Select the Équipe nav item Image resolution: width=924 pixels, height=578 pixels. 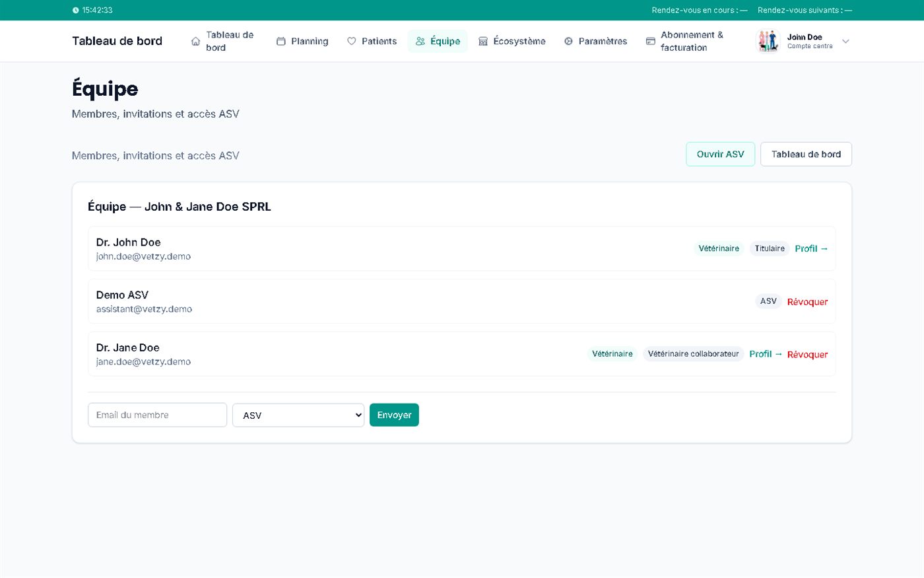(438, 41)
